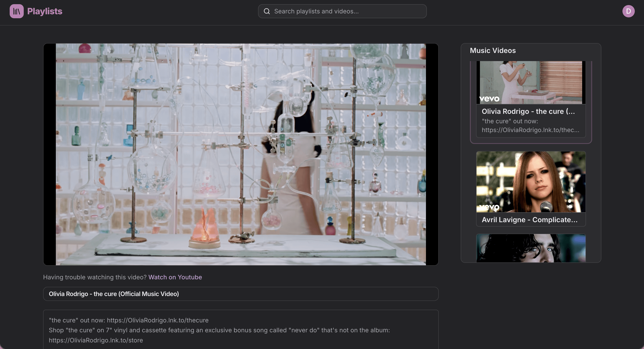The width and height of the screenshot is (644, 349).
Task: Select Olivia Rodrigo the cure thumbnail in playlist
Action: [x=531, y=82]
